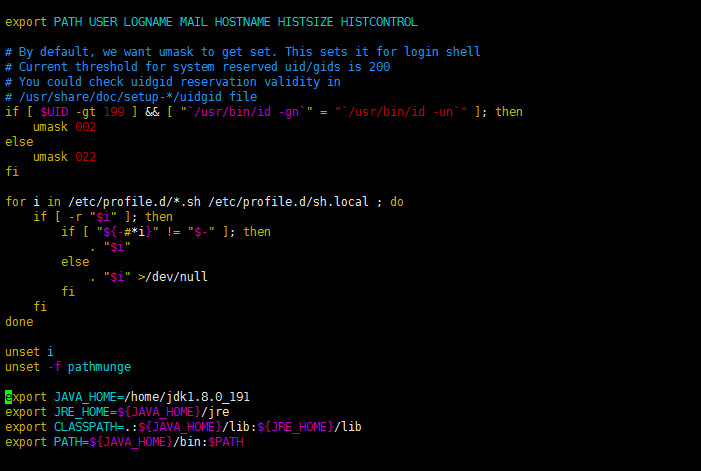Click 'CLASSPATH=' variable name

(89, 427)
